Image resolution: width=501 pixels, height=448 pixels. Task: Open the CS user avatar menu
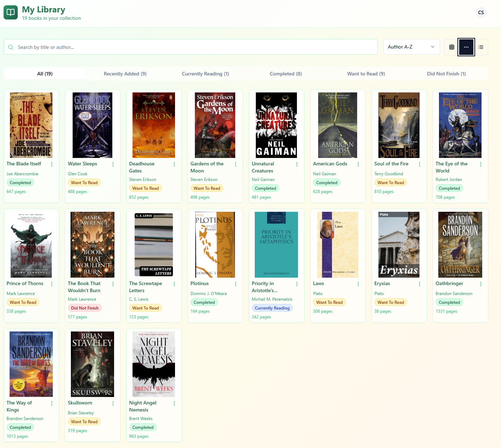(481, 12)
